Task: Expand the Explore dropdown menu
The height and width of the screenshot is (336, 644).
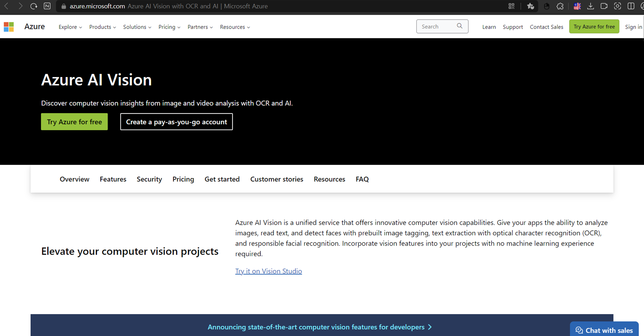Action: (70, 27)
